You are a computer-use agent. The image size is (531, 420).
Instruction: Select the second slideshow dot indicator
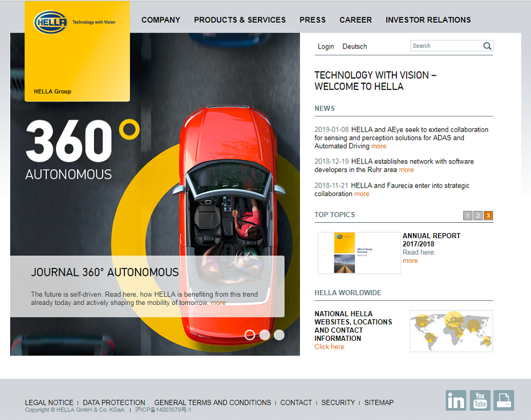point(265,335)
